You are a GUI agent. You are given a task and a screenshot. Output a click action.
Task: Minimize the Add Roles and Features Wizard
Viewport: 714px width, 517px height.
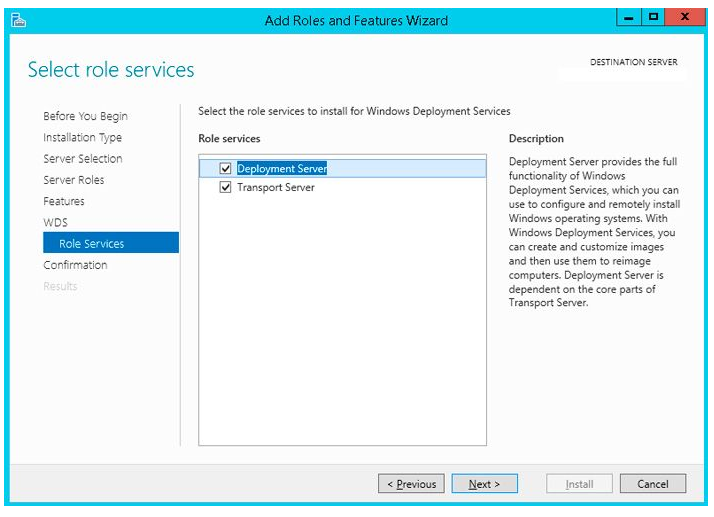click(629, 17)
